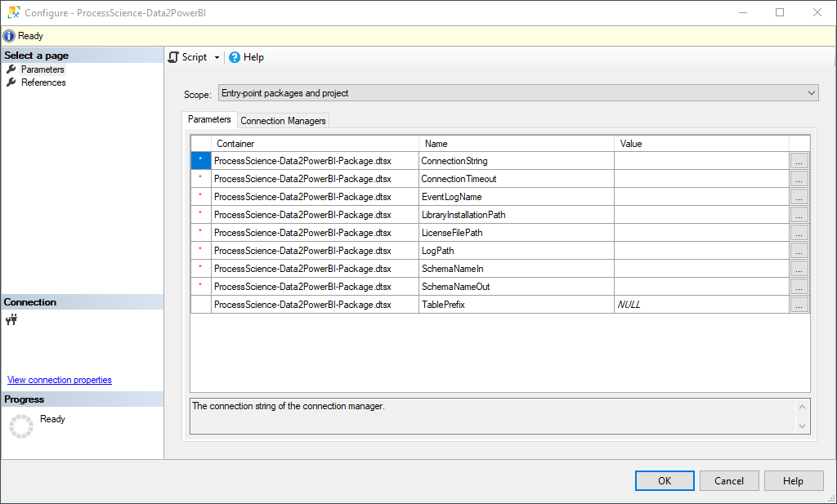The image size is (837, 504).
Task: Select the TablePrefix row header
Action: [201, 305]
